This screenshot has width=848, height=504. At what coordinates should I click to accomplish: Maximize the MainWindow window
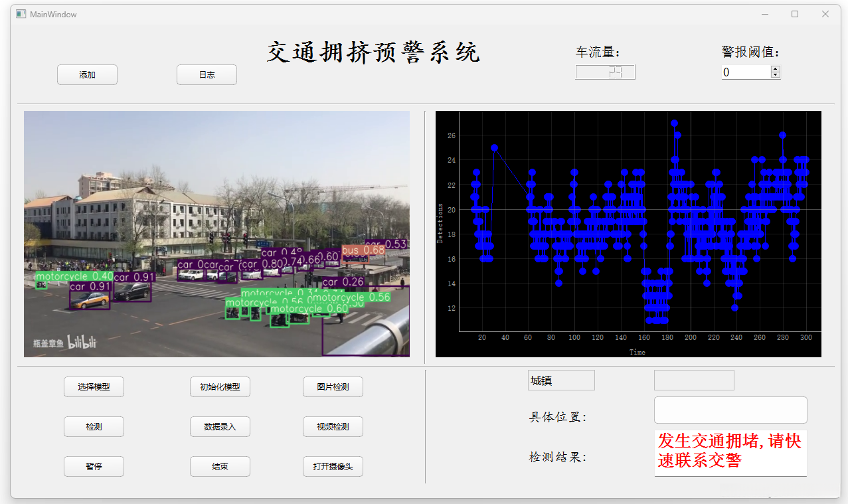coord(795,14)
